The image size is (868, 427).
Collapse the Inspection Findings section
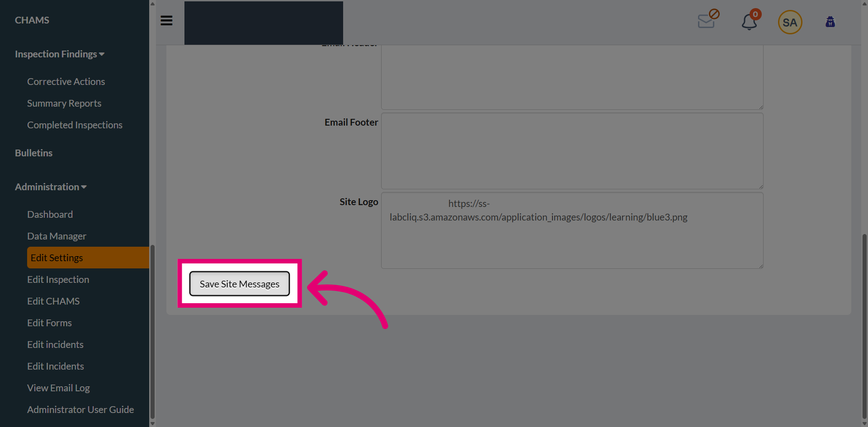pyautogui.click(x=60, y=54)
